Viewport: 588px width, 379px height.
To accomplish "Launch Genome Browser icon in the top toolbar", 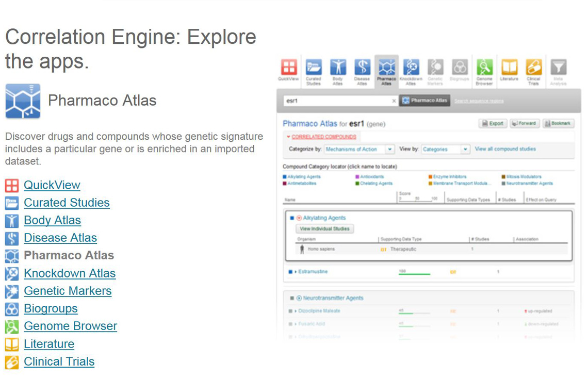I will click(x=484, y=68).
